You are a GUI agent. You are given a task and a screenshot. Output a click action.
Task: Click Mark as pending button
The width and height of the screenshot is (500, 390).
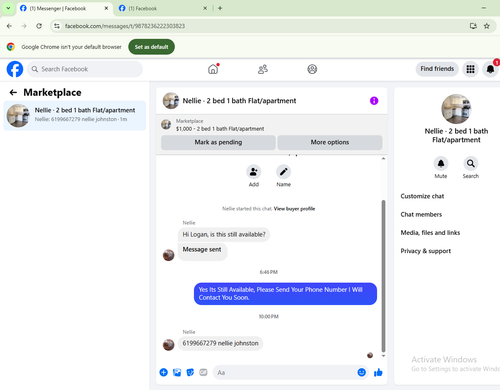click(218, 142)
